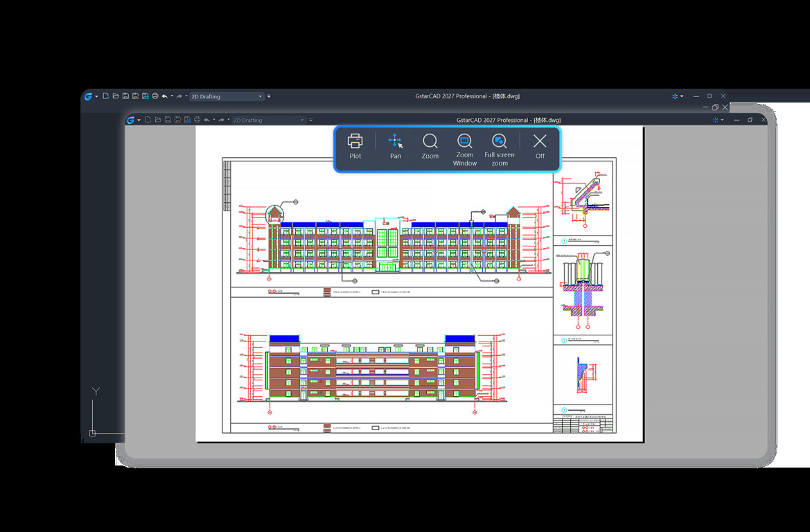Open 2D Drafting workspace dropdown in front window
Viewport: 810px width, 532px height.
tap(269, 121)
